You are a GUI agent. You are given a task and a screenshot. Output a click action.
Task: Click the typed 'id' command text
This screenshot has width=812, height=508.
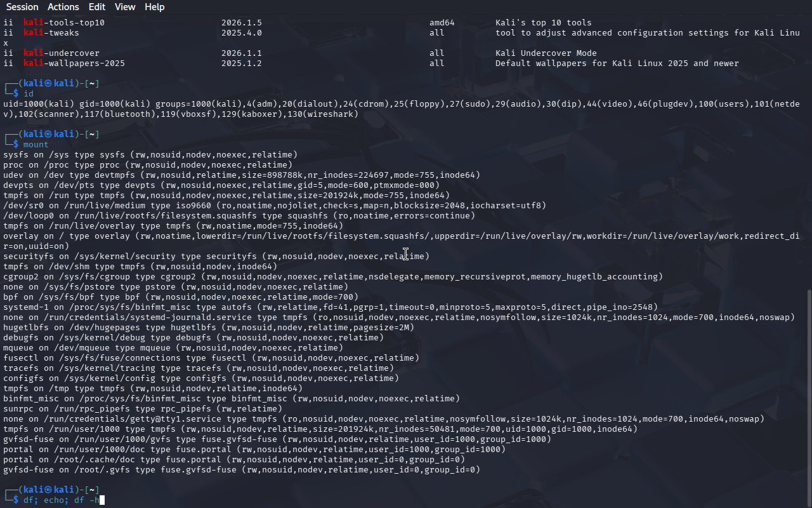[x=29, y=94]
